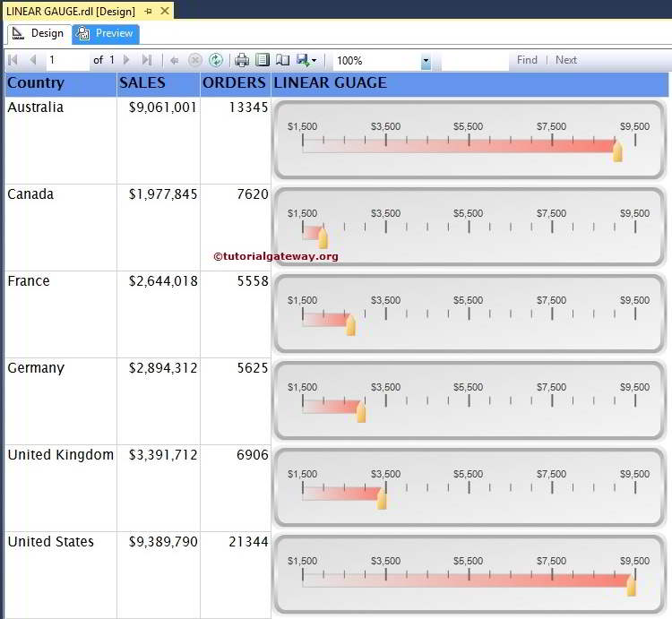Click $5,500 label on Australia gauge

[469, 126]
